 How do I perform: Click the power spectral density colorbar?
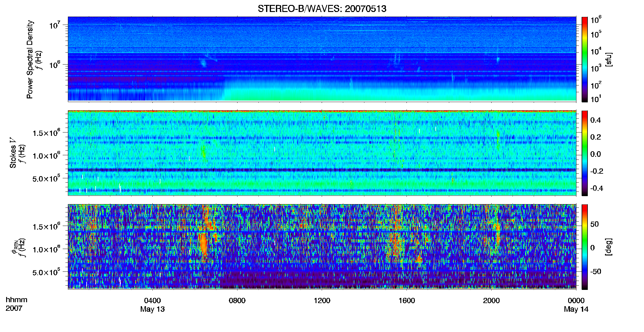pyautogui.click(x=585, y=59)
